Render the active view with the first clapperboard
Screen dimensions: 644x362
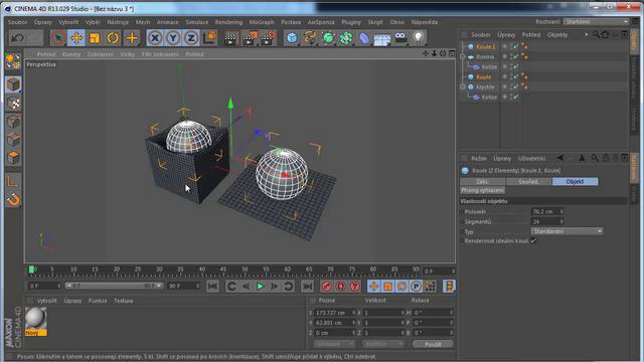pos(230,38)
